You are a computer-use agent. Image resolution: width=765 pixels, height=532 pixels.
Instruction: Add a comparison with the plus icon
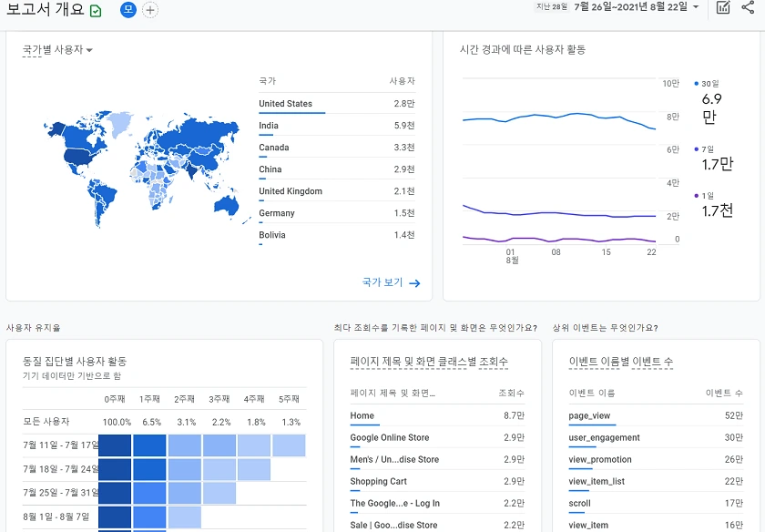(150, 10)
